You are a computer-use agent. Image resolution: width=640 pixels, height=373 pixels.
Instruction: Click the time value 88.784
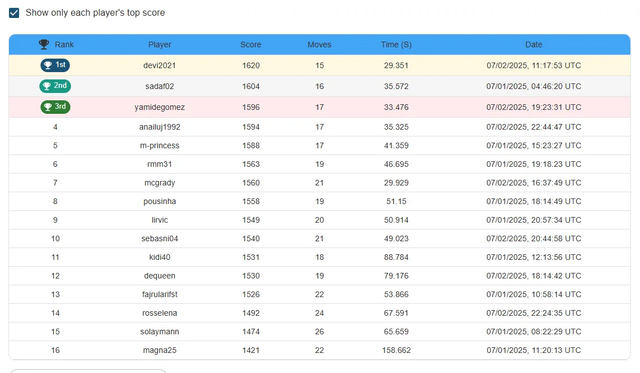(x=396, y=257)
